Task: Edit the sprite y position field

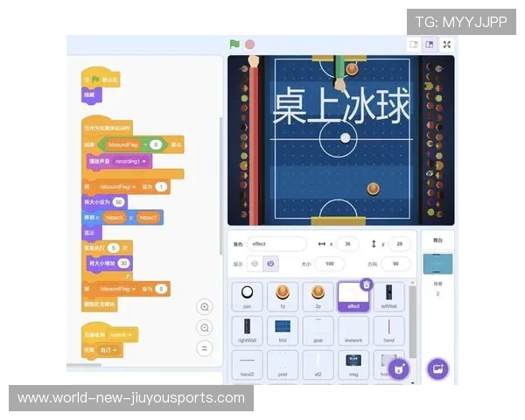Action: [400, 244]
